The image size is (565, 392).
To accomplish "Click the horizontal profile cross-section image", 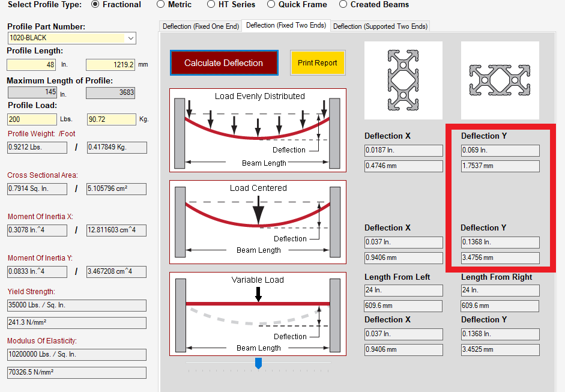I will (x=500, y=80).
